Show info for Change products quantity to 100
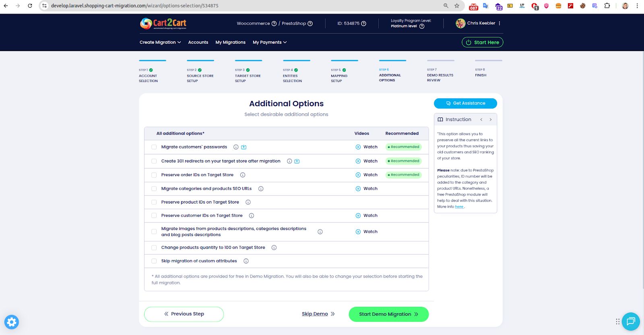Screen dimensions: 644x335 274,248
